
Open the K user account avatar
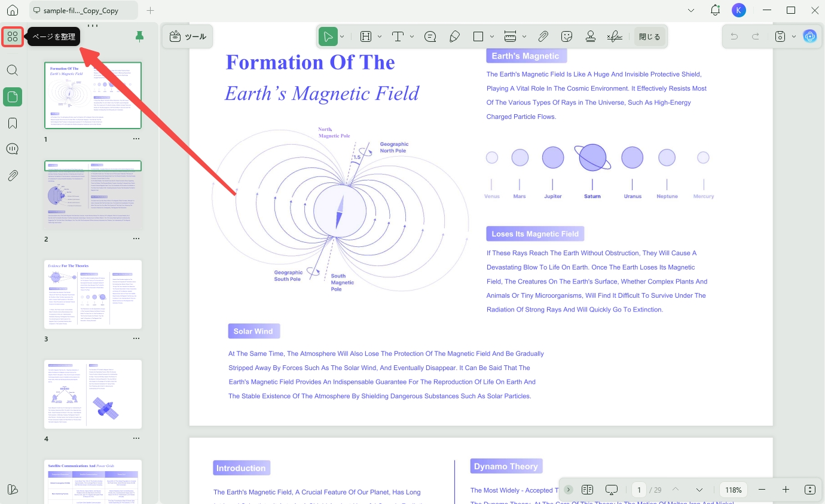pyautogui.click(x=739, y=10)
